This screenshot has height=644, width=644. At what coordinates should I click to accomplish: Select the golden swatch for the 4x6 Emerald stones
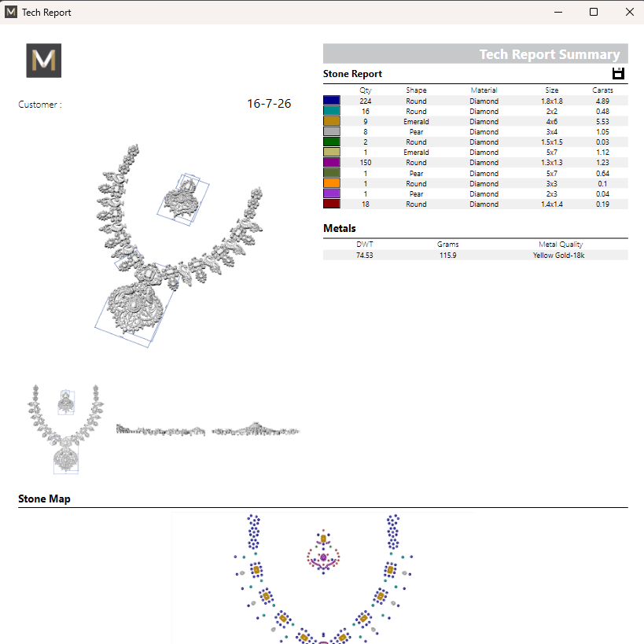(332, 121)
